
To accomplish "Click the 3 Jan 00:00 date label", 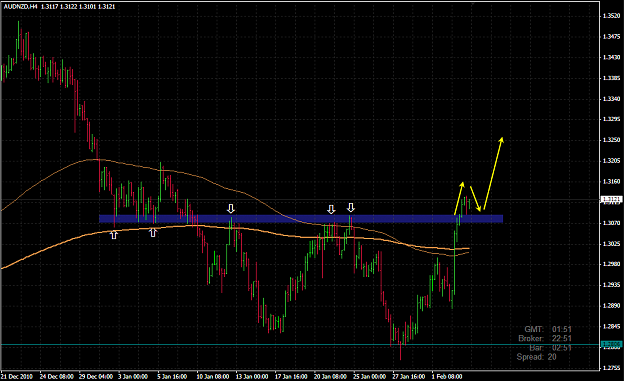I will click(133, 376).
